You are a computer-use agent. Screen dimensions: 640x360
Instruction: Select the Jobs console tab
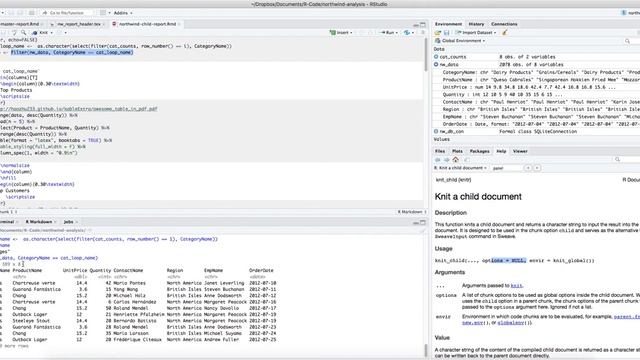(68, 222)
